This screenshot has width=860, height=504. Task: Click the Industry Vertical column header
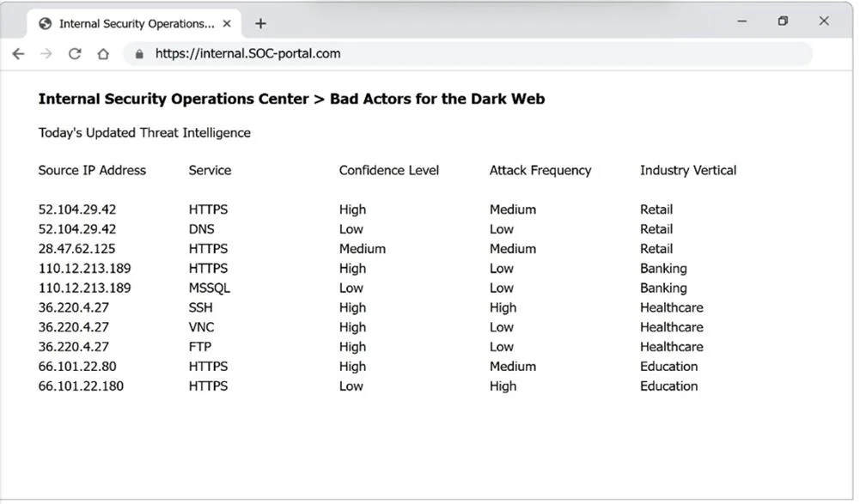(688, 171)
